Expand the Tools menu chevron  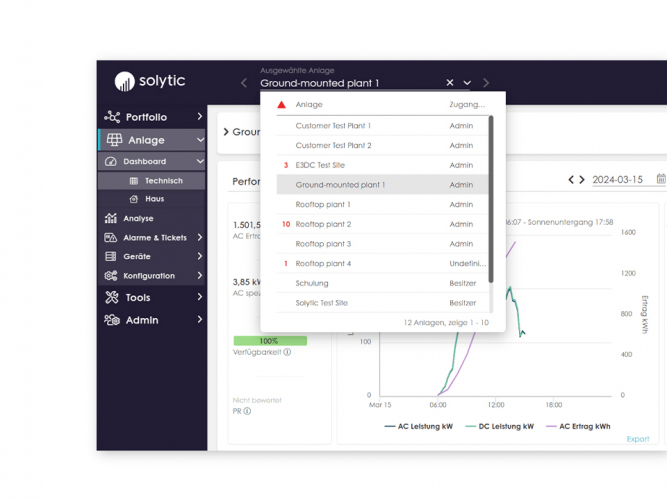coord(200,297)
